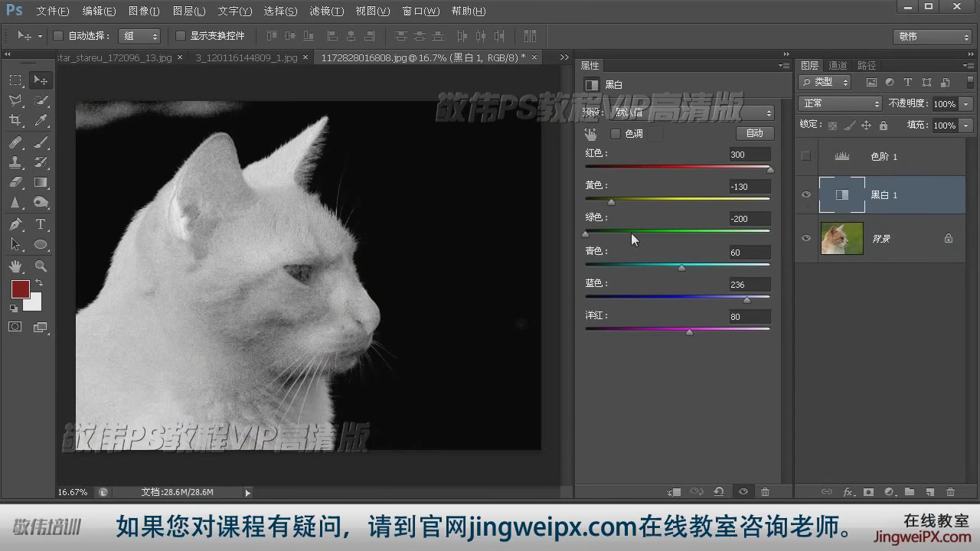Change the screen mode

[x=41, y=327]
